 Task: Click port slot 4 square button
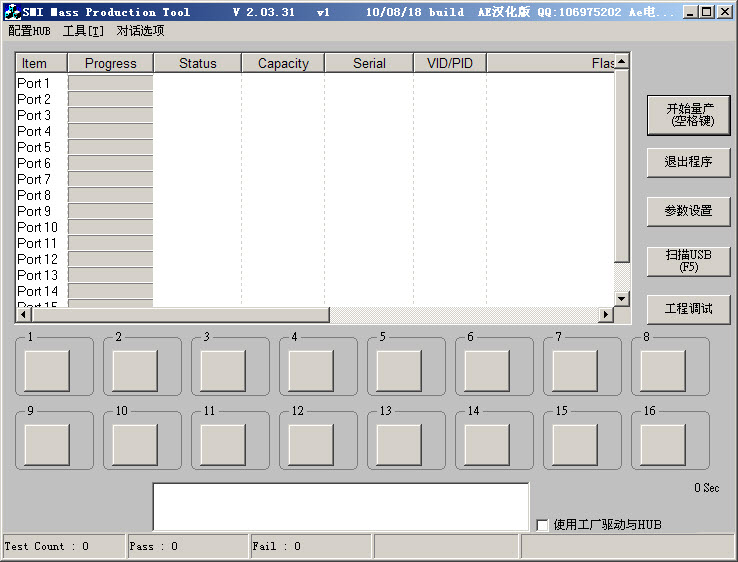pyautogui.click(x=311, y=370)
